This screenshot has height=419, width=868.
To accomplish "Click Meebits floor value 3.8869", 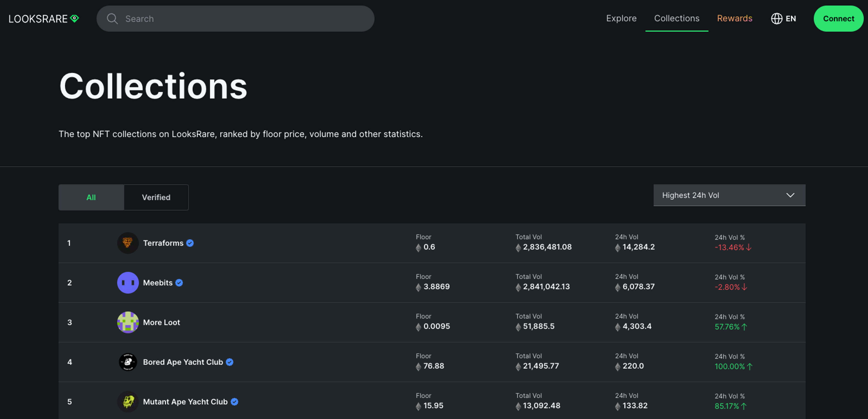I will (436, 286).
